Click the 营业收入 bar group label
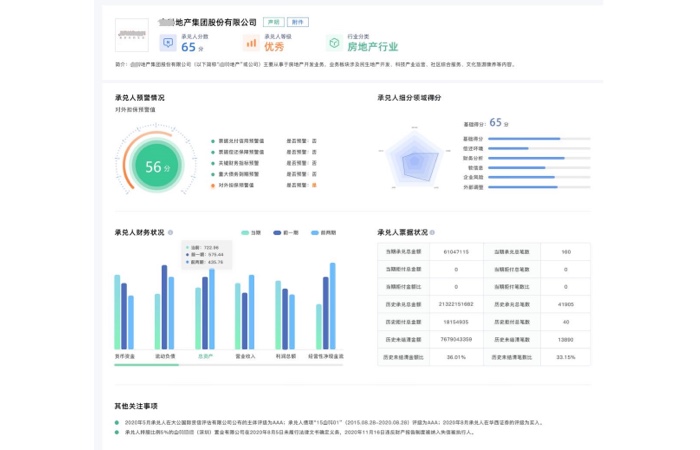 (245, 356)
